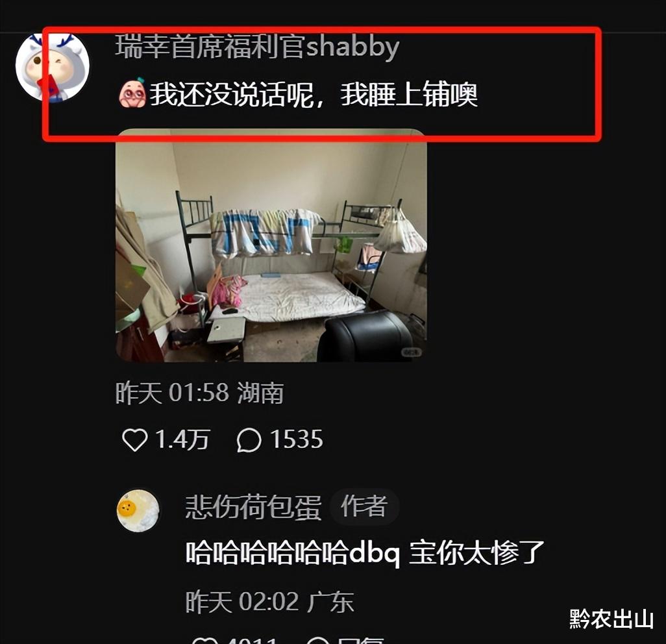Select the comment text 我睡上铺噢
The image size is (666, 644).
click(409, 94)
